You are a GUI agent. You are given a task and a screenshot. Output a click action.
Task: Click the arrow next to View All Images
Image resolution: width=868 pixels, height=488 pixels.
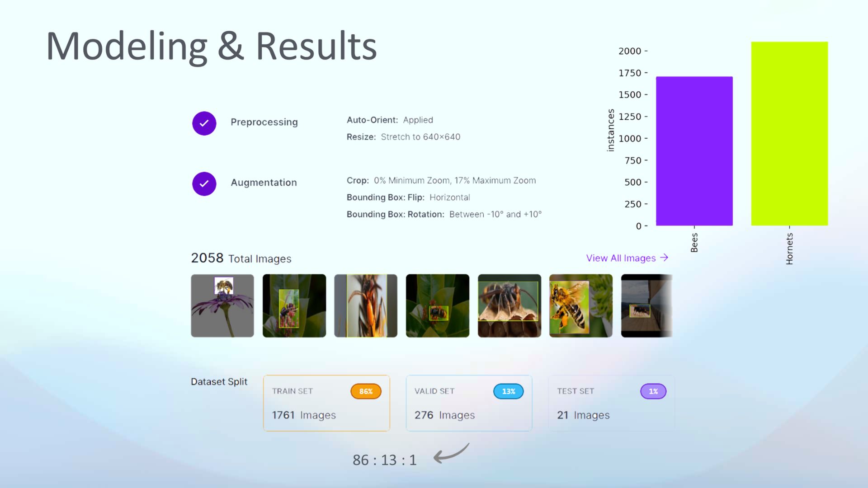[664, 258]
